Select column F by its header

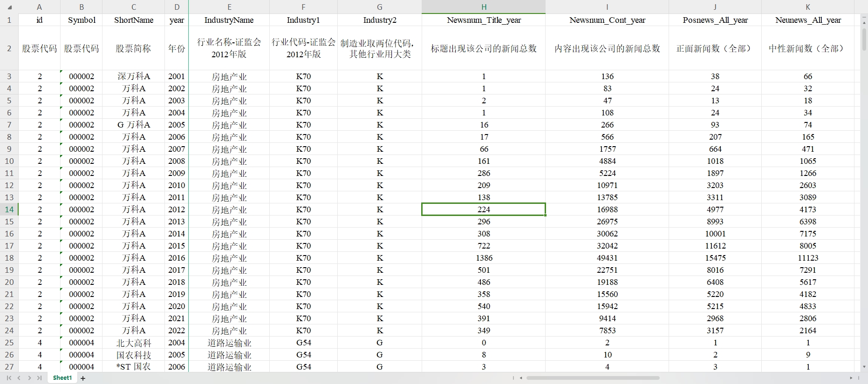pyautogui.click(x=303, y=7)
